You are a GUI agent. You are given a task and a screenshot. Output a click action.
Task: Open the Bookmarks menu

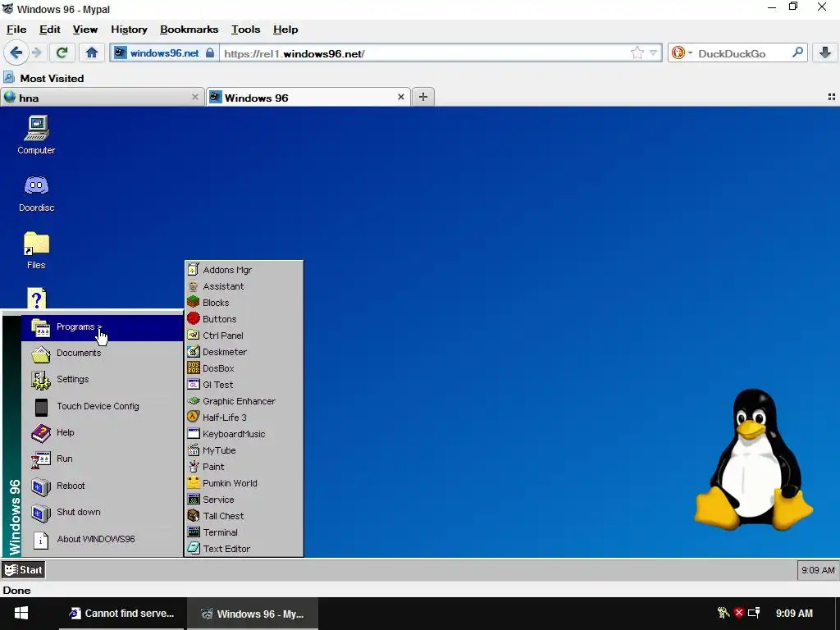[189, 30]
